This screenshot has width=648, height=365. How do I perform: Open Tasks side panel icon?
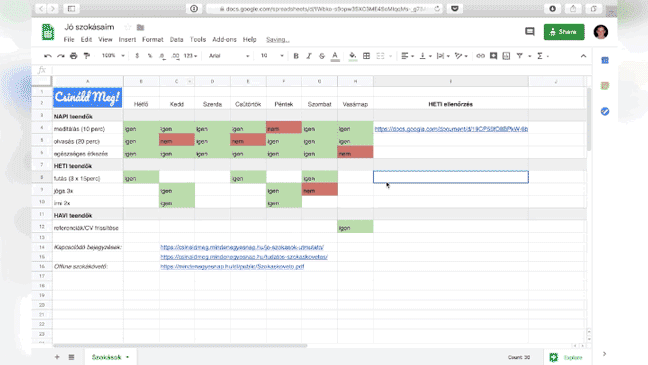[x=605, y=112]
